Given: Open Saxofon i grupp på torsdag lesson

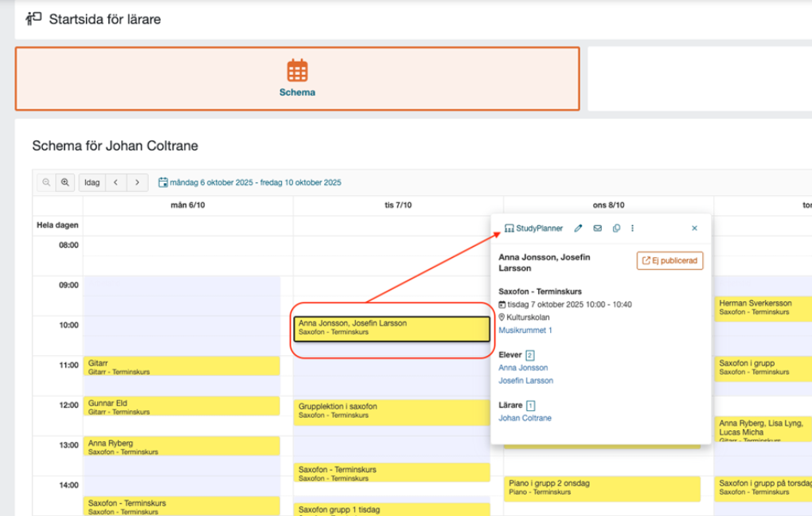Looking at the screenshot, I should (x=763, y=489).
